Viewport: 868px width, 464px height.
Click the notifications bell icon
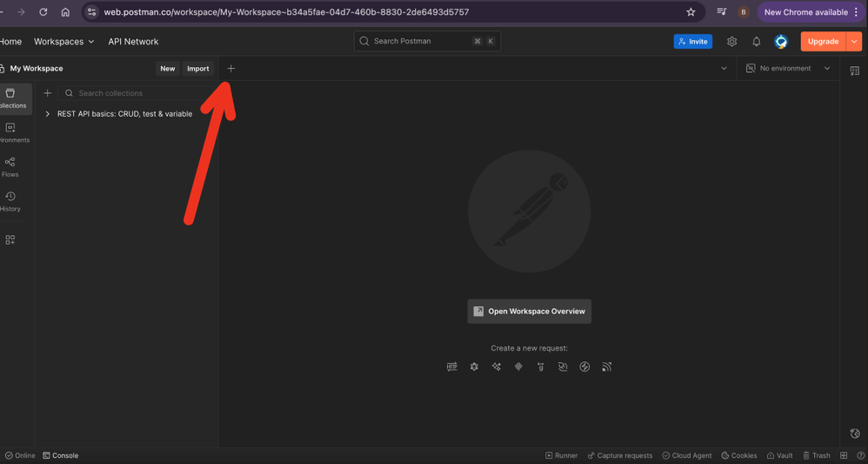click(x=756, y=41)
